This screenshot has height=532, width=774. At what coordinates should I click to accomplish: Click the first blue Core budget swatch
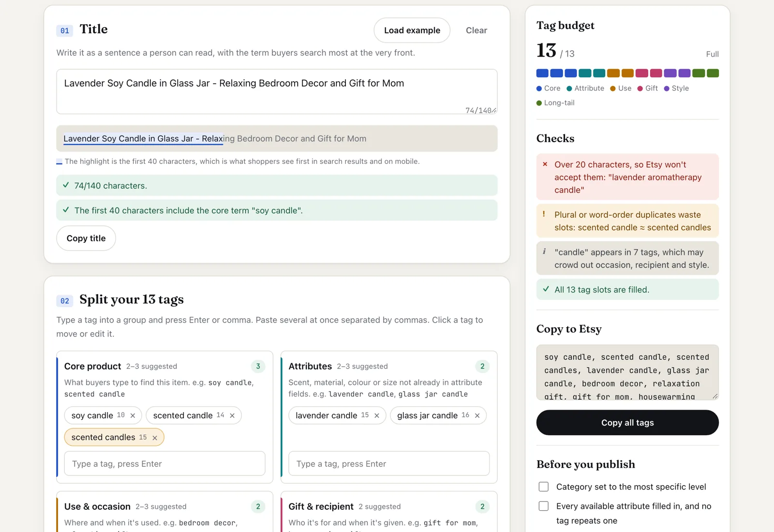(x=542, y=73)
